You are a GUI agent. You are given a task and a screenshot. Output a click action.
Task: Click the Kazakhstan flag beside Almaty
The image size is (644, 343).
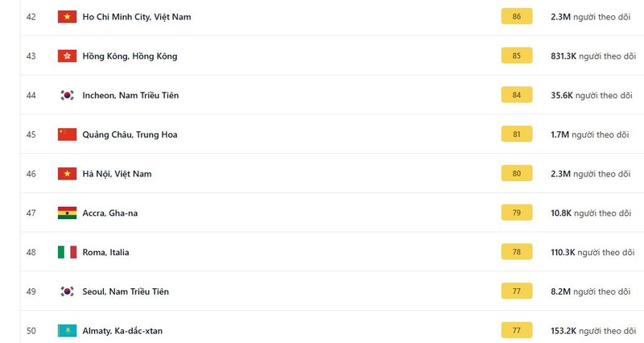(67, 331)
